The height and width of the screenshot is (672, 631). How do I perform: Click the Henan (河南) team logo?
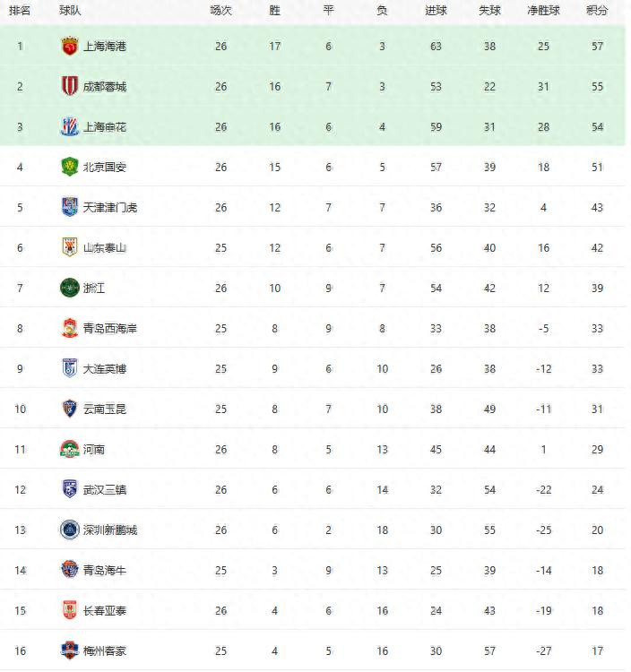click(70, 450)
